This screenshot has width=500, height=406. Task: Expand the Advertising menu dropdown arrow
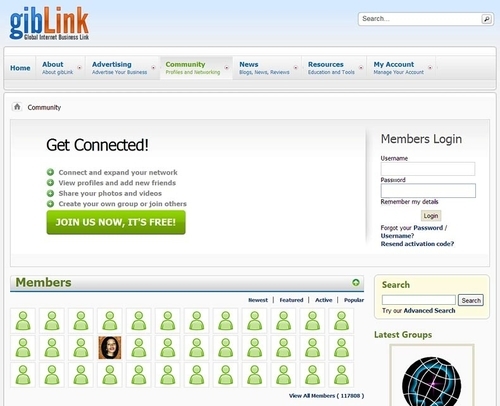point(153,68)
